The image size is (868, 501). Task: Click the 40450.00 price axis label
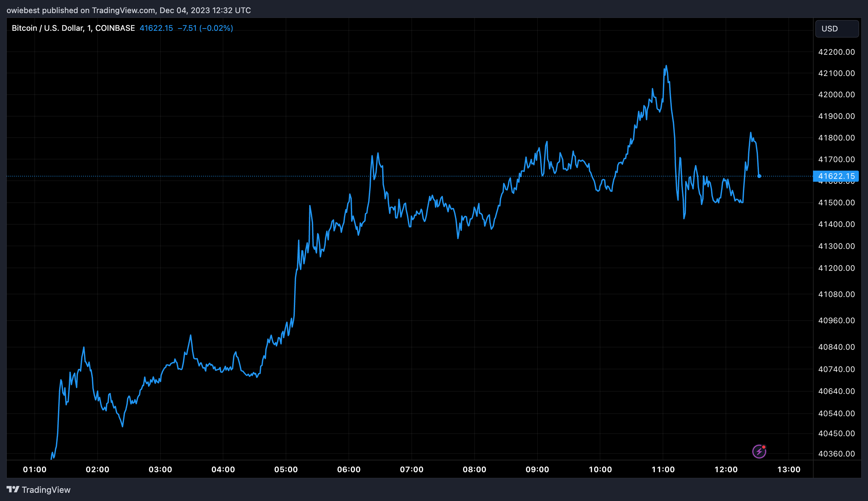coord(836,434)
